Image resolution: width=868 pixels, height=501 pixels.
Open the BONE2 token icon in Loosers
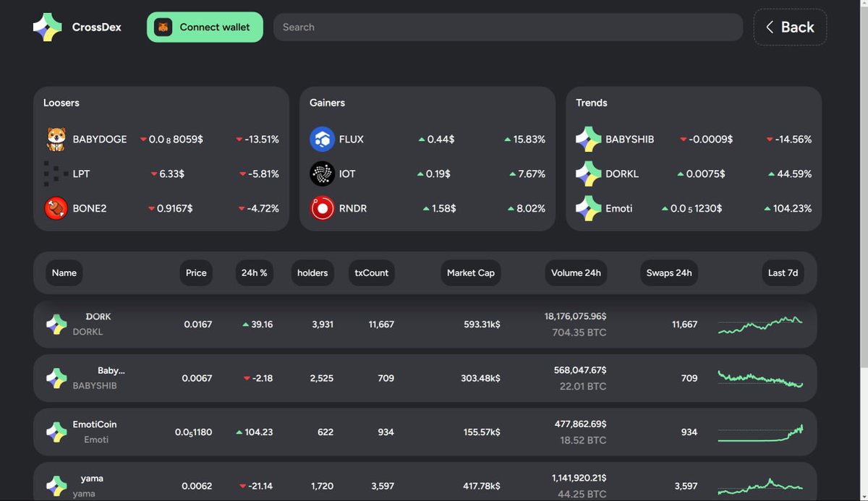pos(56,208)
